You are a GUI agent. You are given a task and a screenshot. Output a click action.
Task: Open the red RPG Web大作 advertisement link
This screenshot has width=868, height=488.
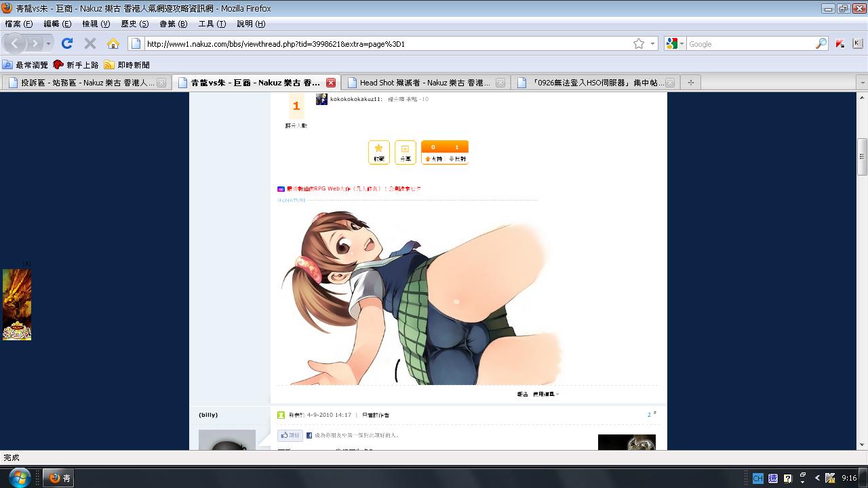click(353, 189)
